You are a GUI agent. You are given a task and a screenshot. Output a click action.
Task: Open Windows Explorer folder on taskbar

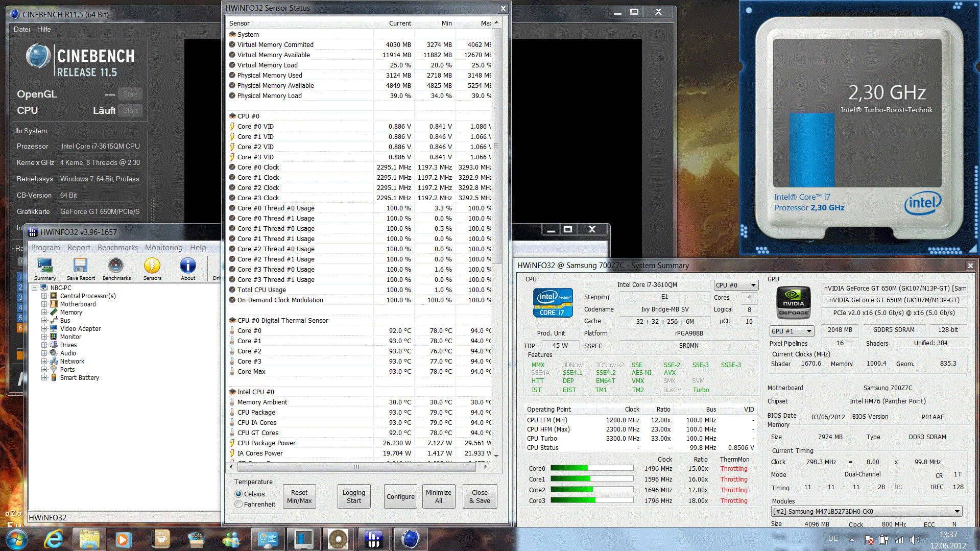point(89,539)
